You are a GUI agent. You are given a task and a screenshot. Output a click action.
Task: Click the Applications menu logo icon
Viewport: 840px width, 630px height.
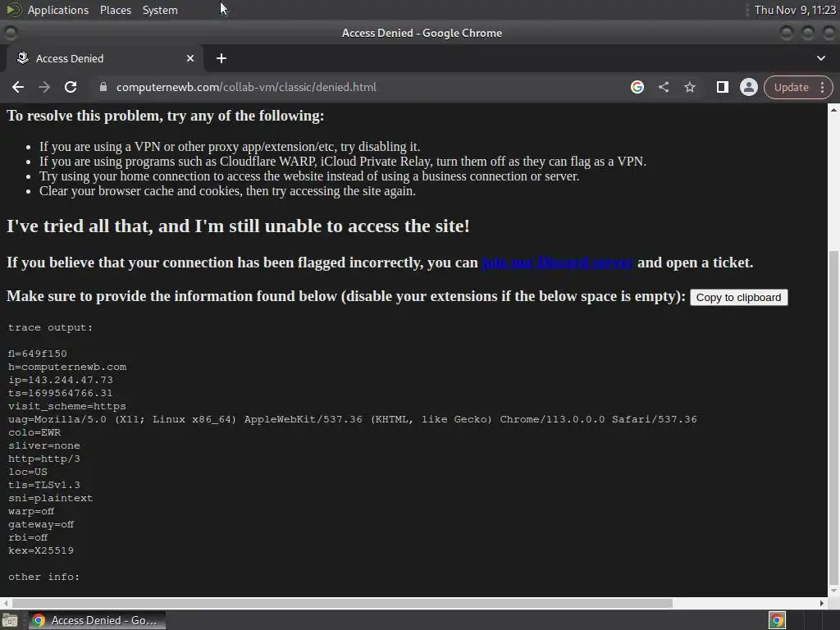click(14, 10)
